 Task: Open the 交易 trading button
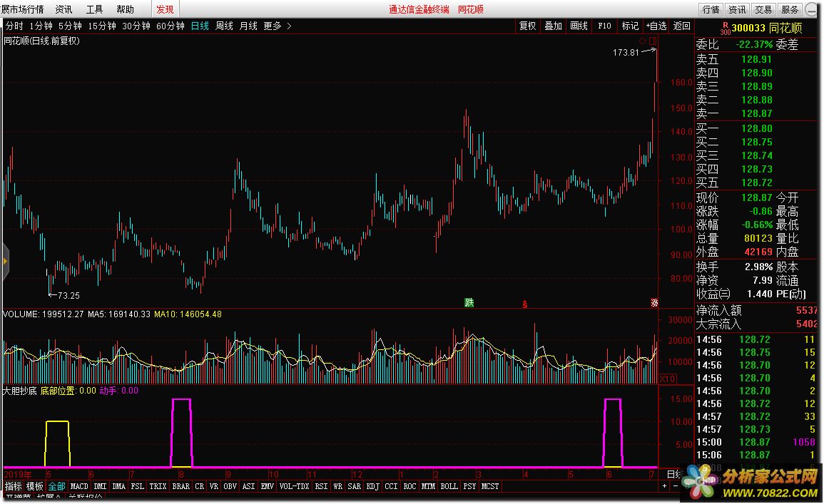click(x=763, y=9)
